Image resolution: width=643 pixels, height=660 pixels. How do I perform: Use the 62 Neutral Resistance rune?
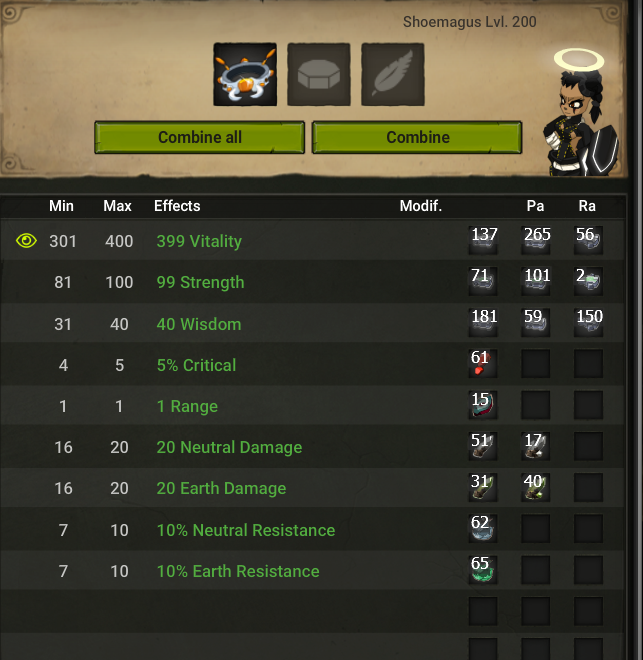pos(483,528)
